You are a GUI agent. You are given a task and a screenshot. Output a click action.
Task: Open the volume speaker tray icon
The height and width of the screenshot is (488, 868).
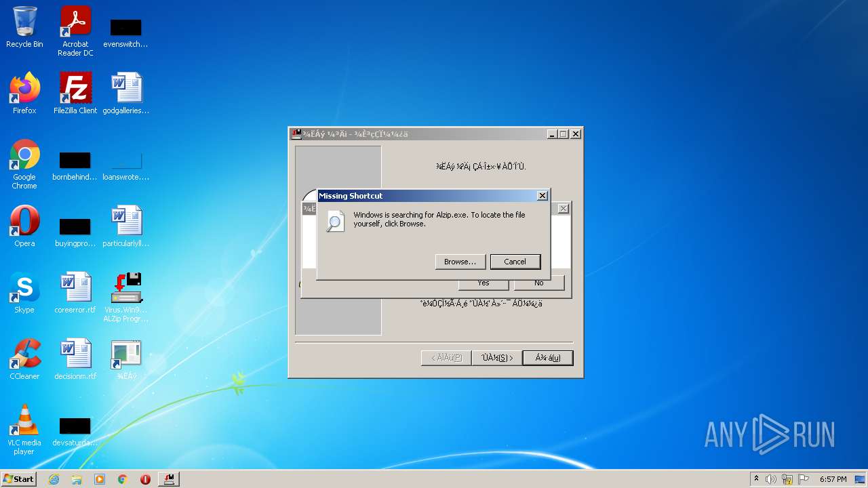click(770, 479)
